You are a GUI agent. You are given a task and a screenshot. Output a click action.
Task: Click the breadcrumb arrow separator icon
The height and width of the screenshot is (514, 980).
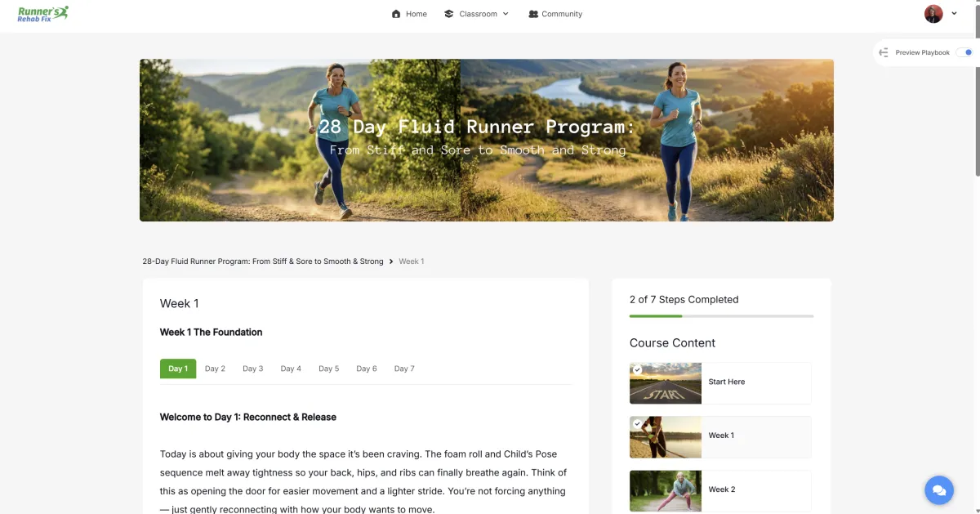[x=391, y=261]
